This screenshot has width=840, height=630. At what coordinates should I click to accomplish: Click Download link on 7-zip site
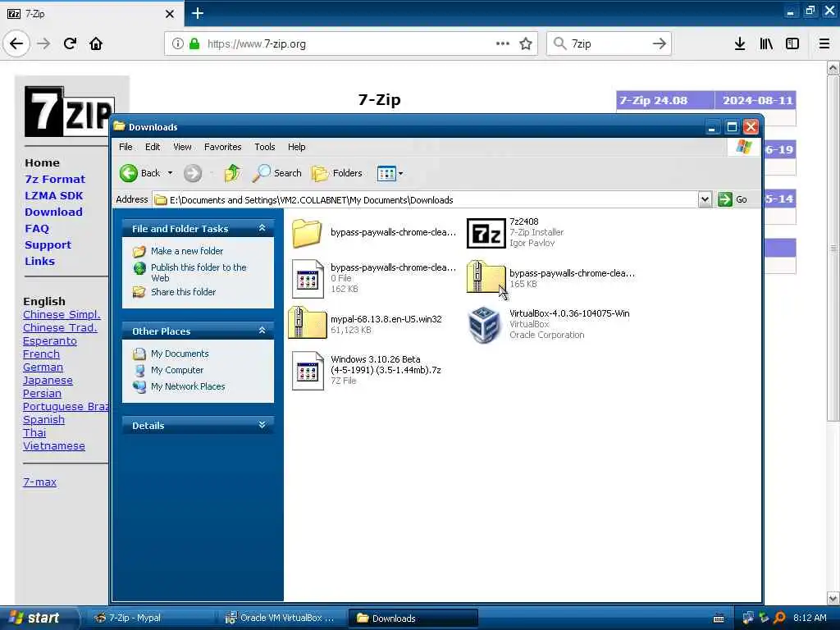(53, 212)
